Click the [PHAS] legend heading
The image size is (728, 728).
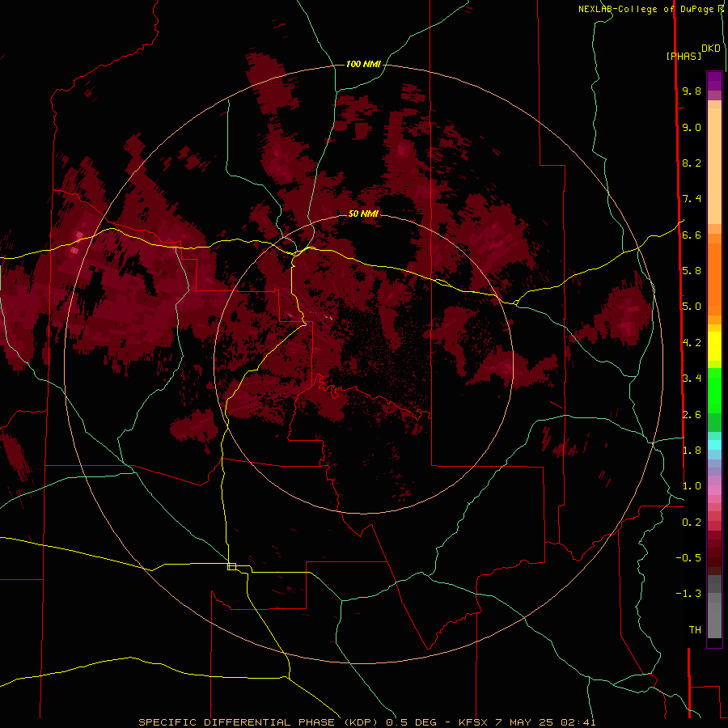pos(684,56)
